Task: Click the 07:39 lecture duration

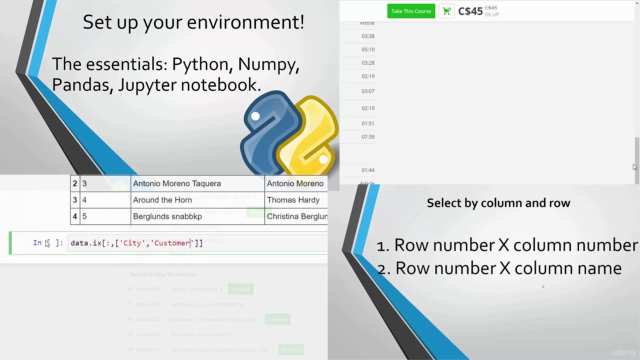Action: tap(368, 137)
